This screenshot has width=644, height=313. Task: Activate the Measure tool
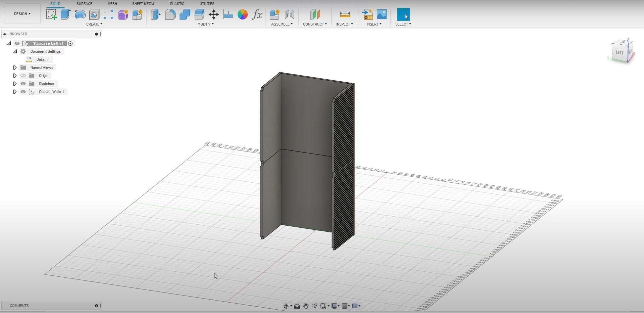[345, 14]
